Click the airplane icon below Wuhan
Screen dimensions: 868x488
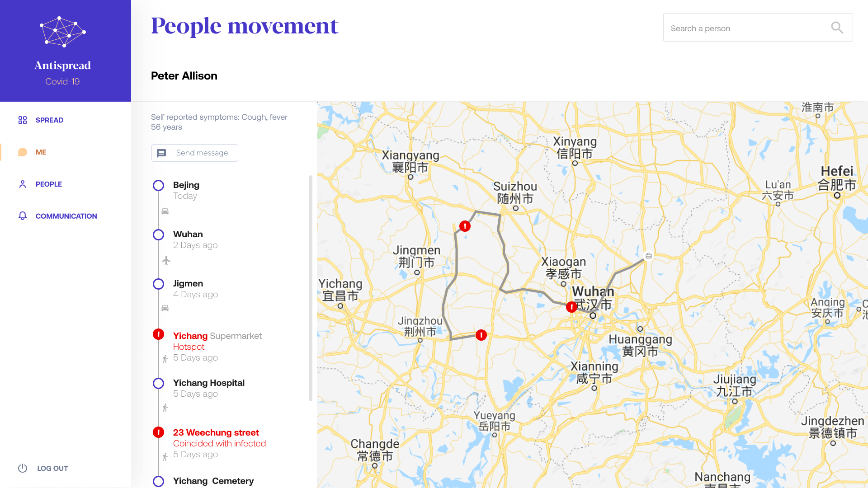[166, 260]
